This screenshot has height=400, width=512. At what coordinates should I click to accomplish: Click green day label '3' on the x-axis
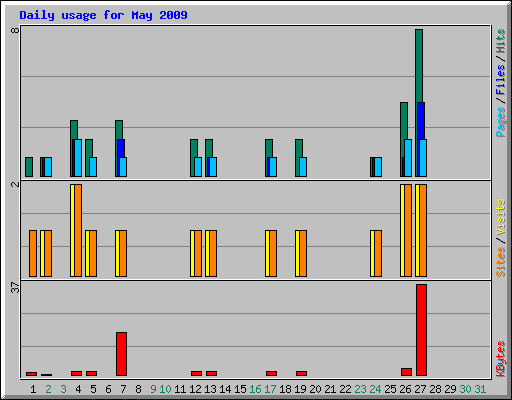click(63, 389)
